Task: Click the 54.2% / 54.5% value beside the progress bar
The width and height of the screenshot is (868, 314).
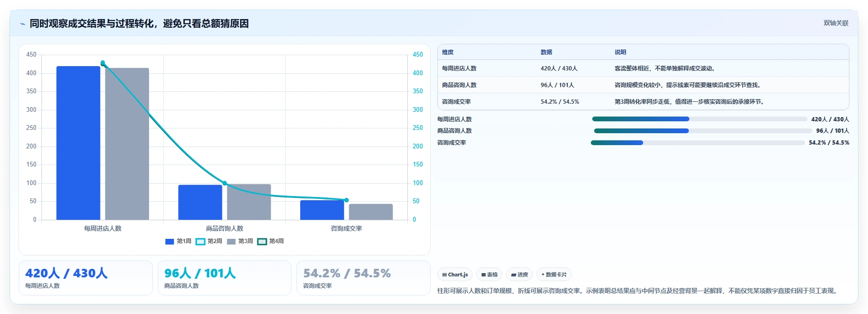Action: pos(829,143)
